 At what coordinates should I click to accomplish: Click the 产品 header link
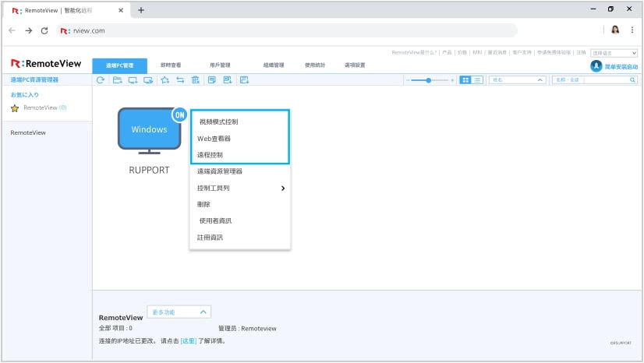pyautogui.click(x=447, y=52)
